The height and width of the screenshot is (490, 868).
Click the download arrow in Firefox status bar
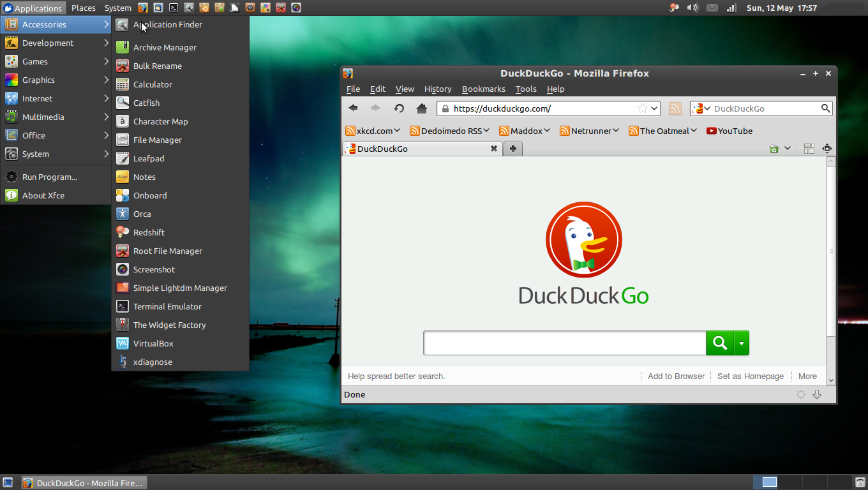click(x=817, y=394)
